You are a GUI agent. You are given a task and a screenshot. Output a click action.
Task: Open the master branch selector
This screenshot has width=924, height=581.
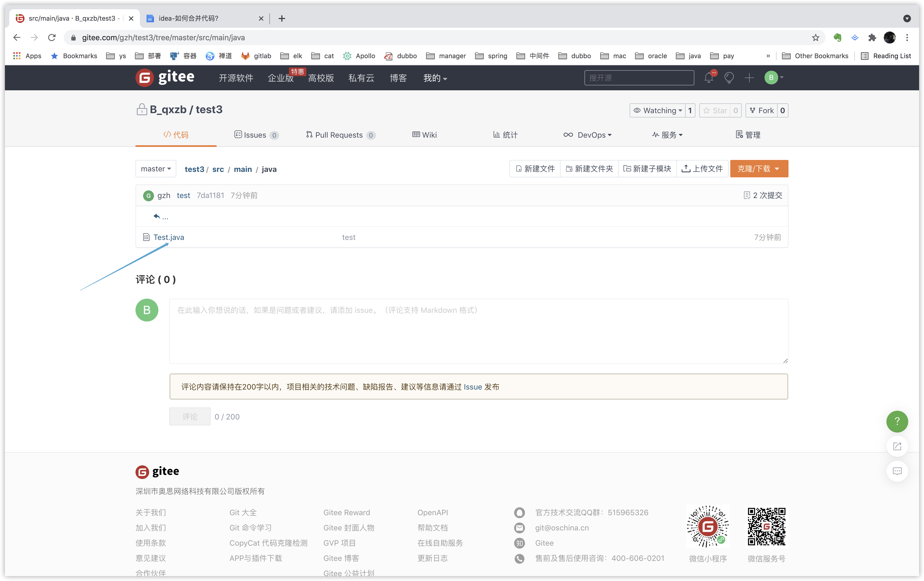point(155,169)
